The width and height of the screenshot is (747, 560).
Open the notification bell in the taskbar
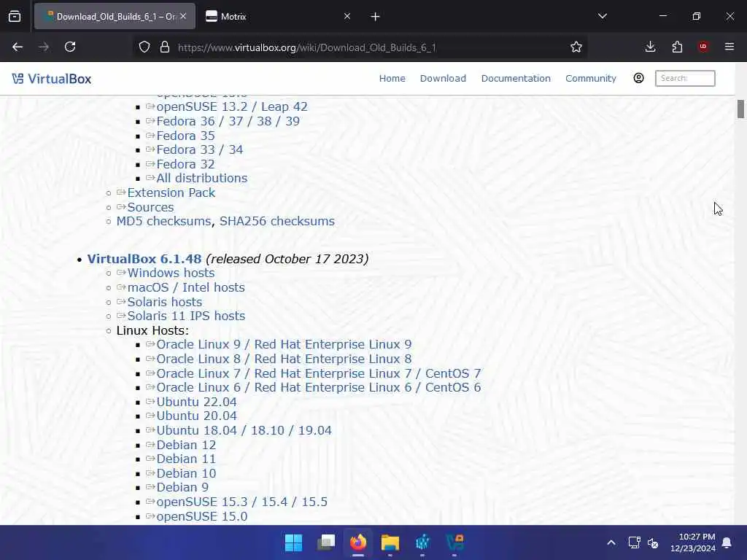pyautogui.click(x=727, y=542)
